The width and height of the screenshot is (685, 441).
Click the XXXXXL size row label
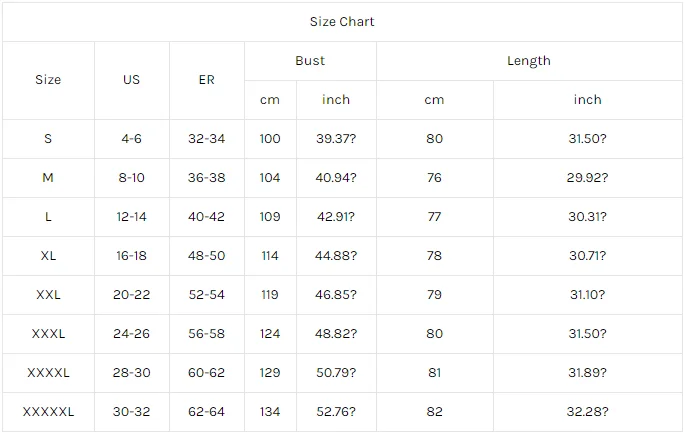[x=48, y=412]
